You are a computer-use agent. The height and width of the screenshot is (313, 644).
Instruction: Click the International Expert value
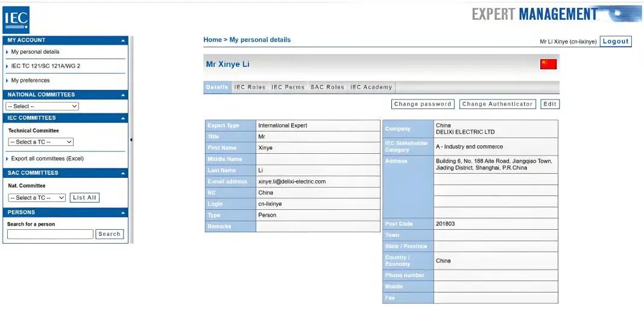283,125
